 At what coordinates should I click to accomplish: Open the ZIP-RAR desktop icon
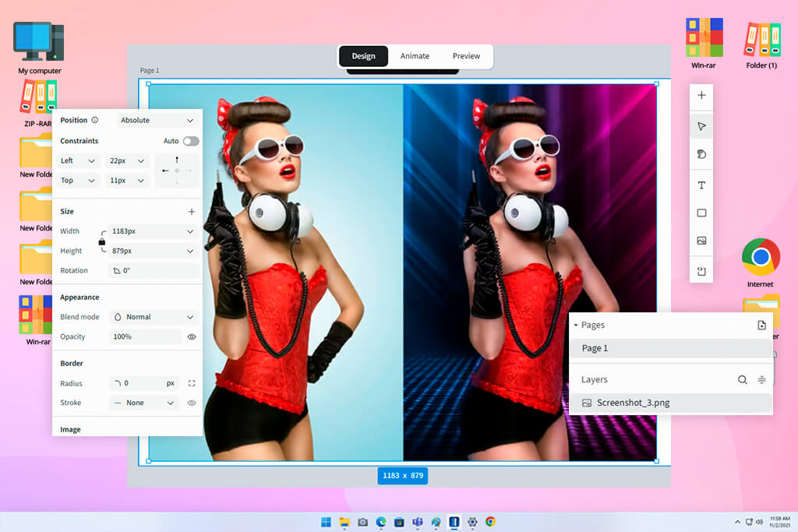(x=37, y=104)
